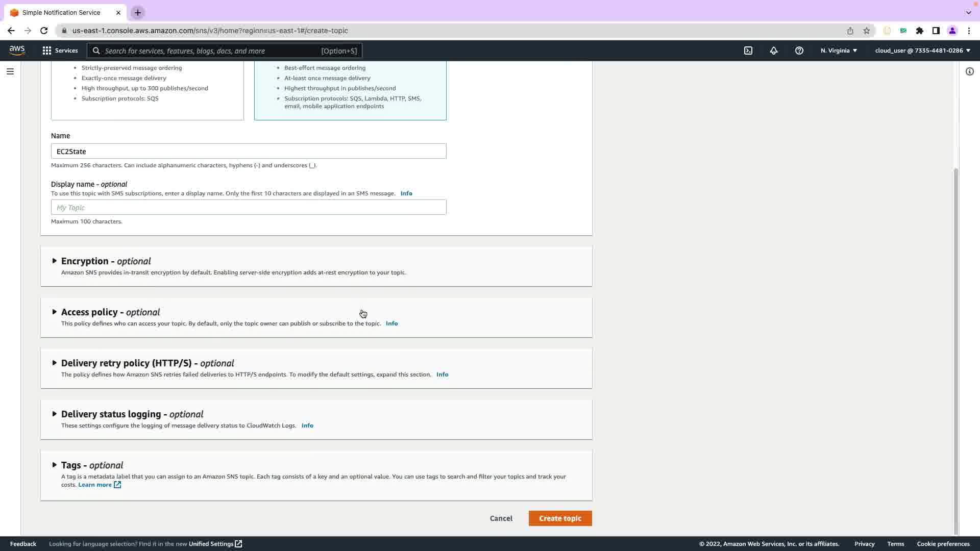This screenshot has width=980, height=551.
Task: Open the cloud_user account menu
Action: pos(922,51)
